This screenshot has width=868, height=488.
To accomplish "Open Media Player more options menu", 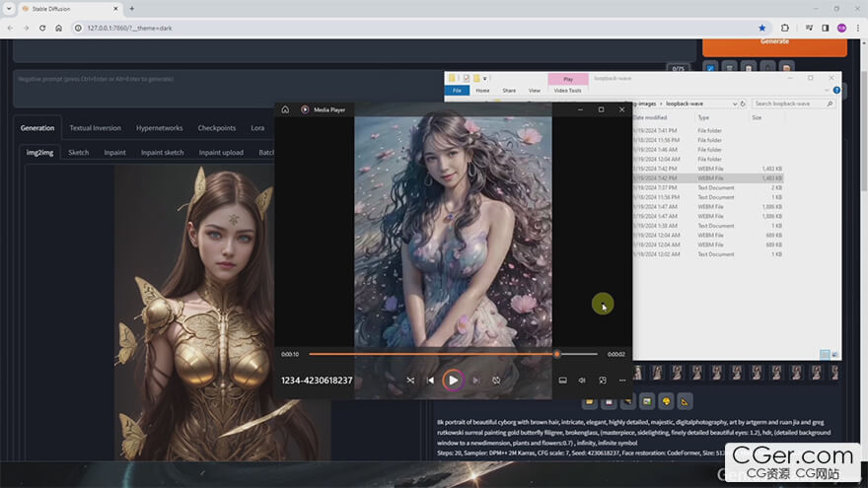I will pyautogui.click(x=622, y=381).
